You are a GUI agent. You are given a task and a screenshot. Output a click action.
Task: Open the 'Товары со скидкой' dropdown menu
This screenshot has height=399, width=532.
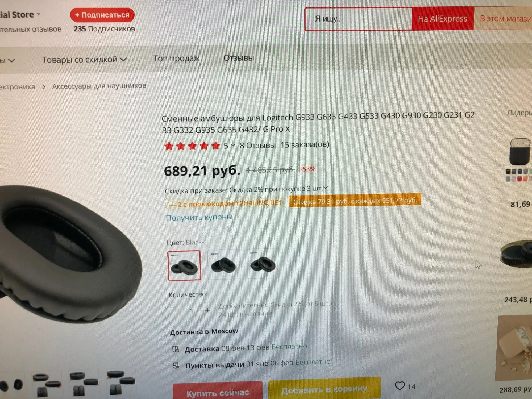point(84,59)
